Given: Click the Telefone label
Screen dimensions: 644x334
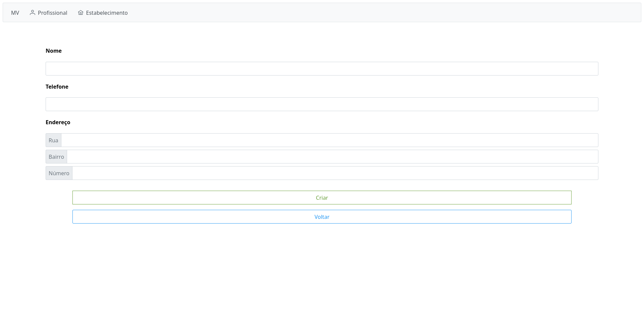Looking at the screenshot, I should (x=57, y=87).
